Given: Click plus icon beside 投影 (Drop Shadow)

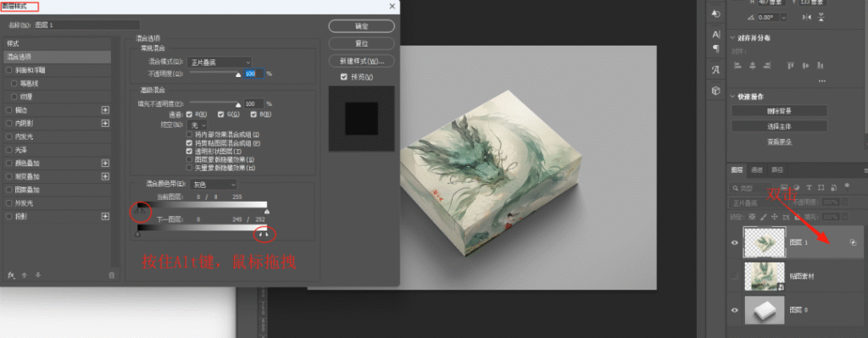Looking at the screenshot, I should [x=105, y=216].
